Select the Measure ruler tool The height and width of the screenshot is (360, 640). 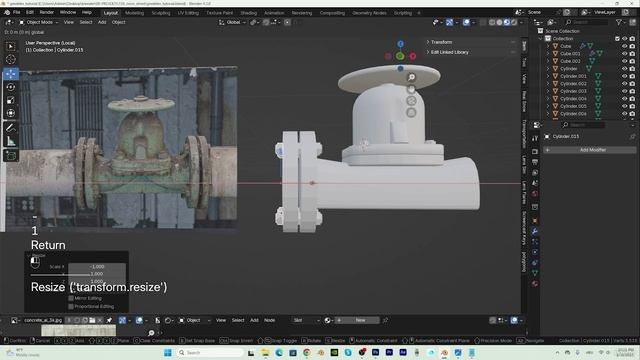pos(11,141)
